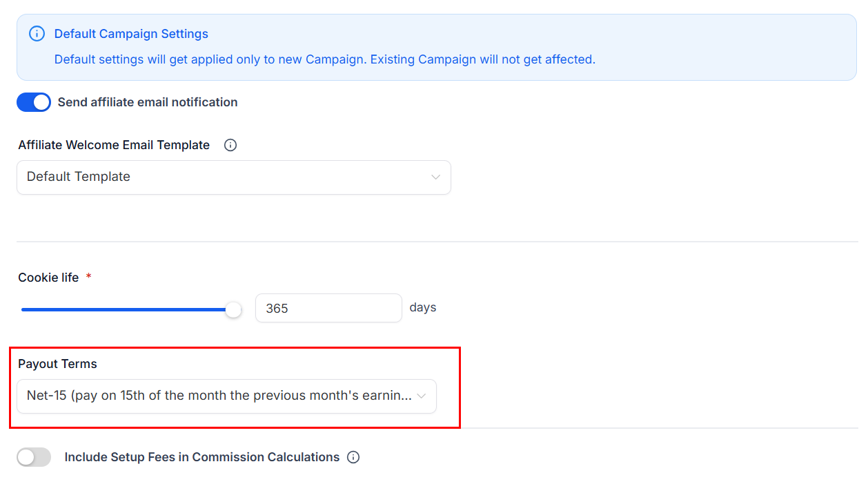Click the blue Cookie life slider track
Viewport: 868px width, 493px height.
tap(124, 309)
